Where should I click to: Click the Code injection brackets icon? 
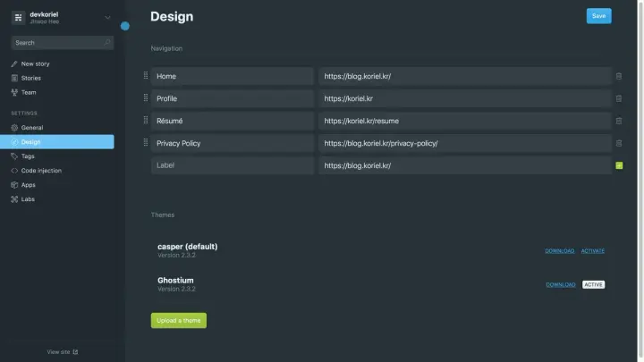(14, 171)
